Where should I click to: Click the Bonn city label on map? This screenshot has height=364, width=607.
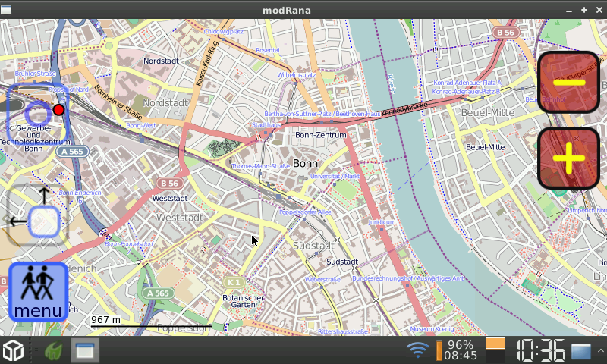pos(305,163)
